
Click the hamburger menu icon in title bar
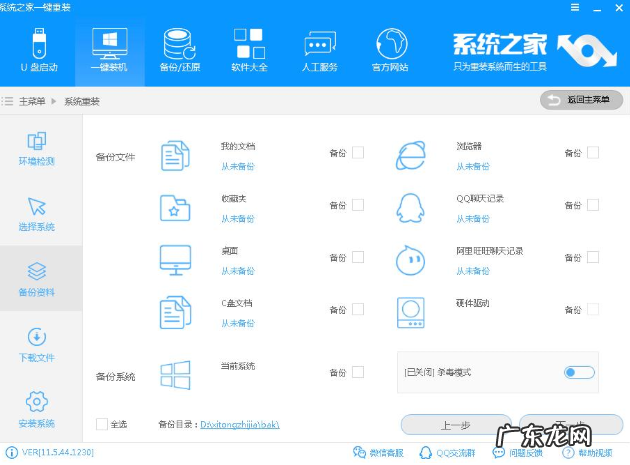[x=575, y=8]
